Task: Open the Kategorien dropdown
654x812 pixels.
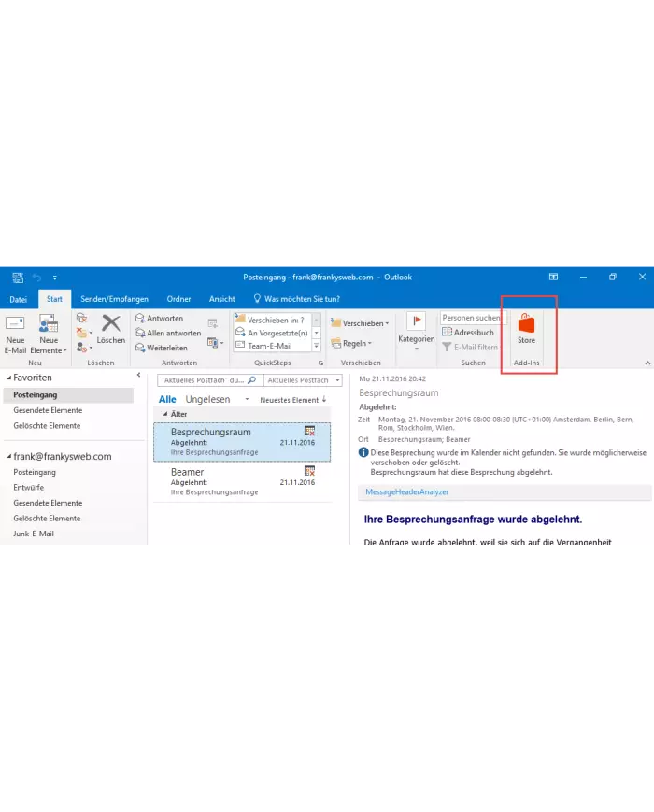Action: 416,339
